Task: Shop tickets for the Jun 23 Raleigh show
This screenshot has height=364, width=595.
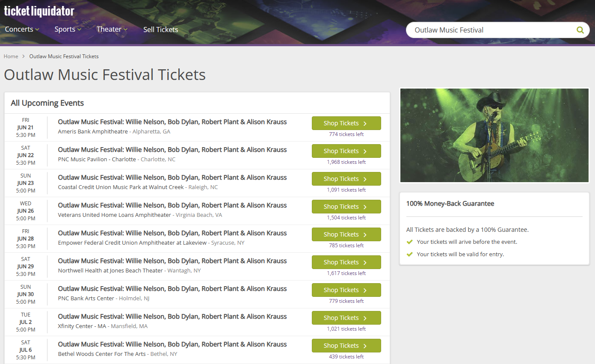Action: pyautogui.click(x=346, y=179)
